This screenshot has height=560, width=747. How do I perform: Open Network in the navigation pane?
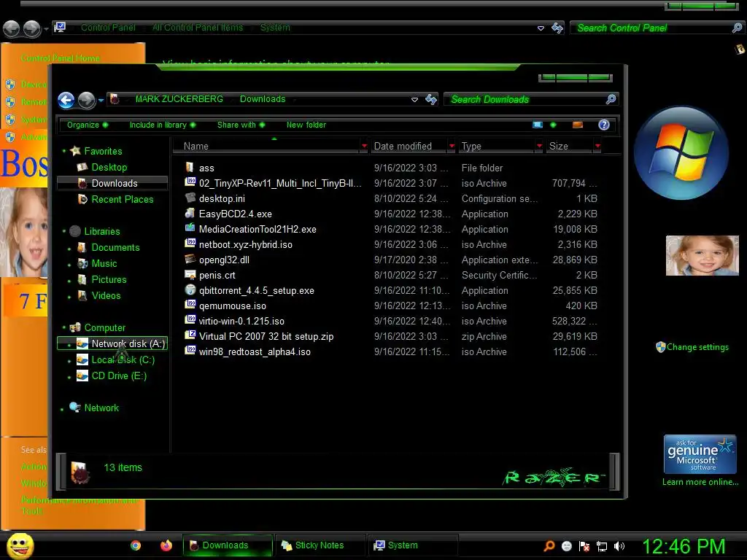(x=101, y=408)
